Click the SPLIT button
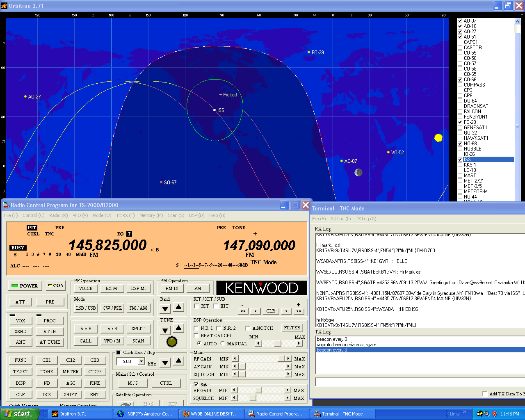 138,329
